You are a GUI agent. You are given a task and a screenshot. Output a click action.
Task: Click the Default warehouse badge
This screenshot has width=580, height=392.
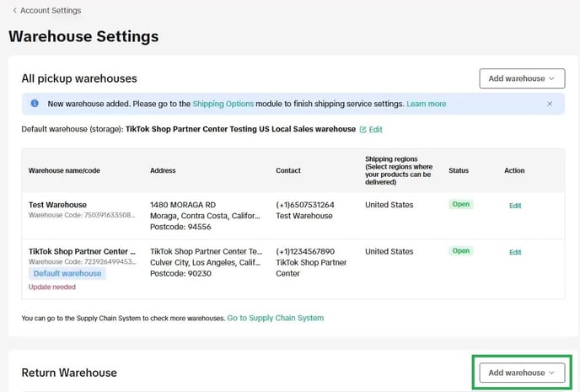[x=67, y=273]
